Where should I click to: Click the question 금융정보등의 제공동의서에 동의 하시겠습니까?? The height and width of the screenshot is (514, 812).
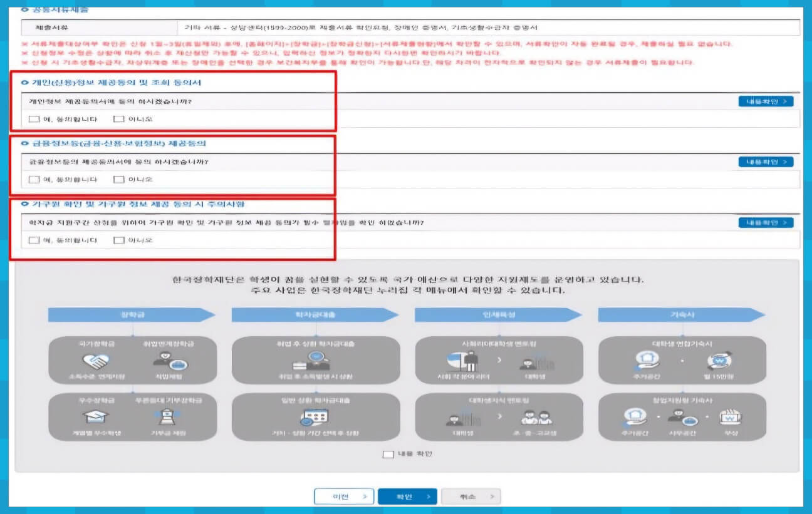(x=118, y=162)
